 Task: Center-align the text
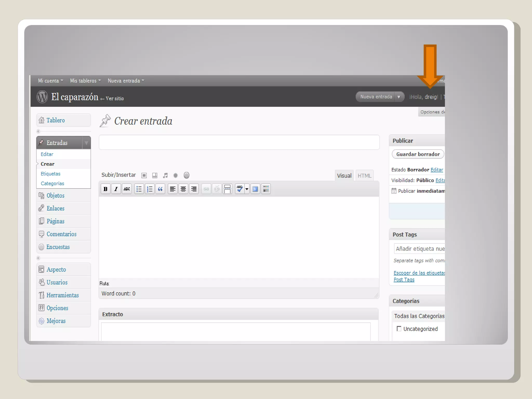pos(183,189)
